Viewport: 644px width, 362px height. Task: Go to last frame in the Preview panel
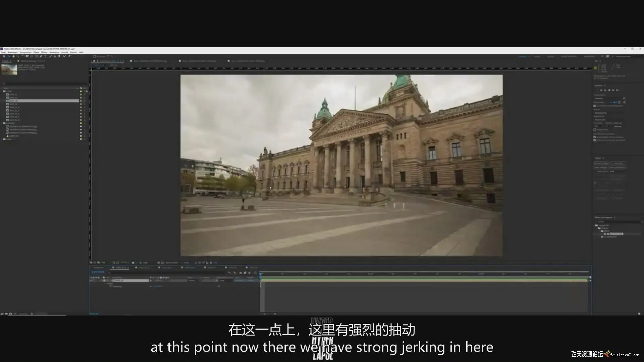pos(617,90)
